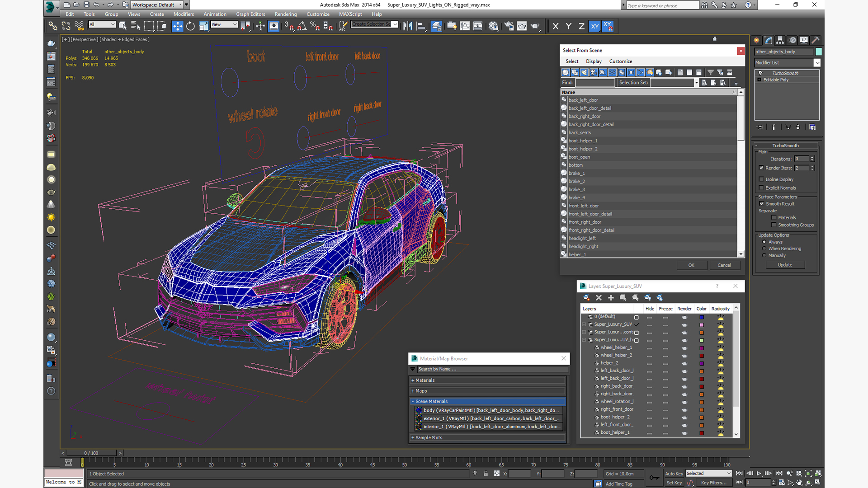Enable Isoline Display checkbox

[x=761, y=179]
